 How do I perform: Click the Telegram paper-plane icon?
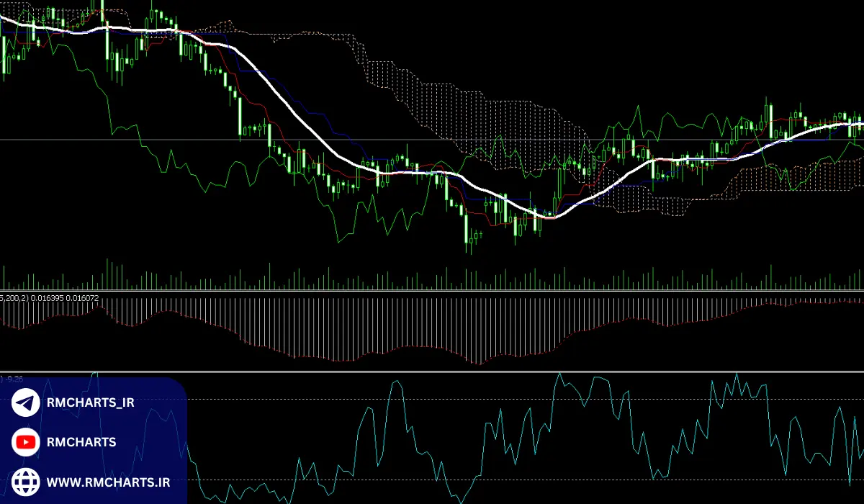(x=26, y=403)
